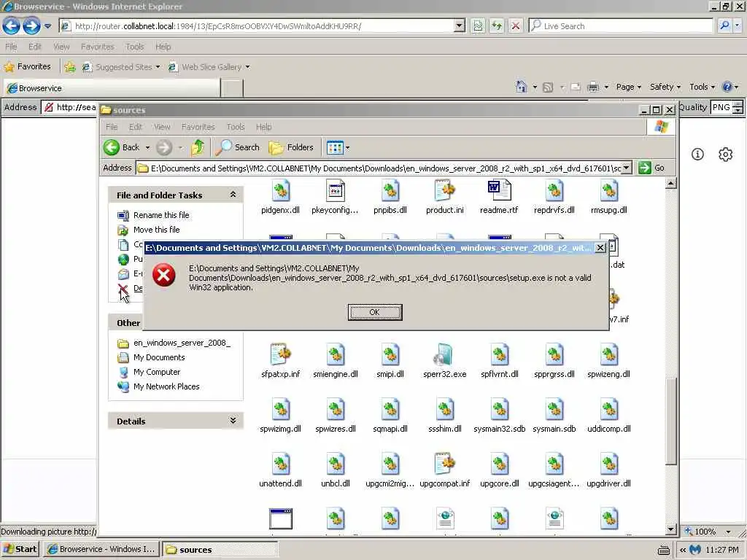747x560 pixels.
Task: Click the Explorer Search button
Action: (237, 147)
